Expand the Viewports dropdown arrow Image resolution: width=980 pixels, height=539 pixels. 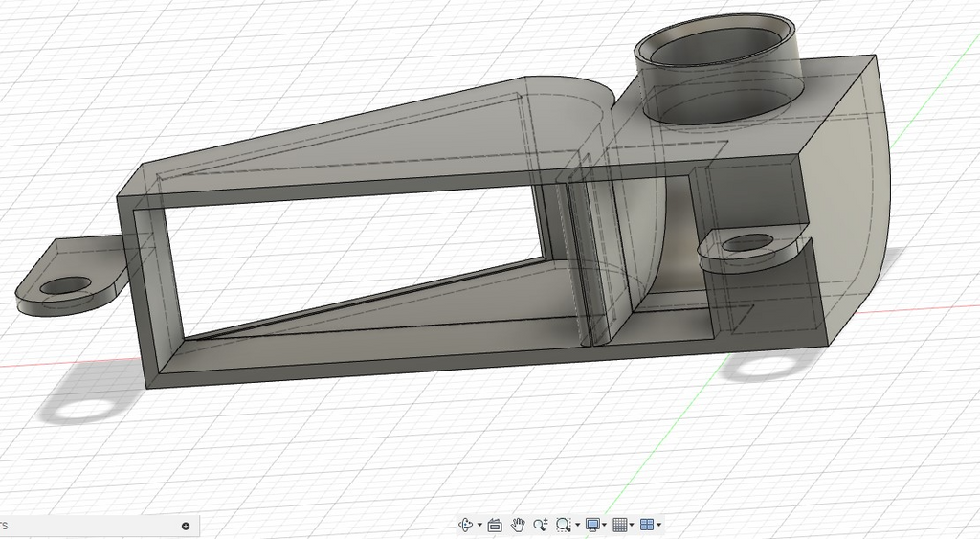tap(659, 526)
